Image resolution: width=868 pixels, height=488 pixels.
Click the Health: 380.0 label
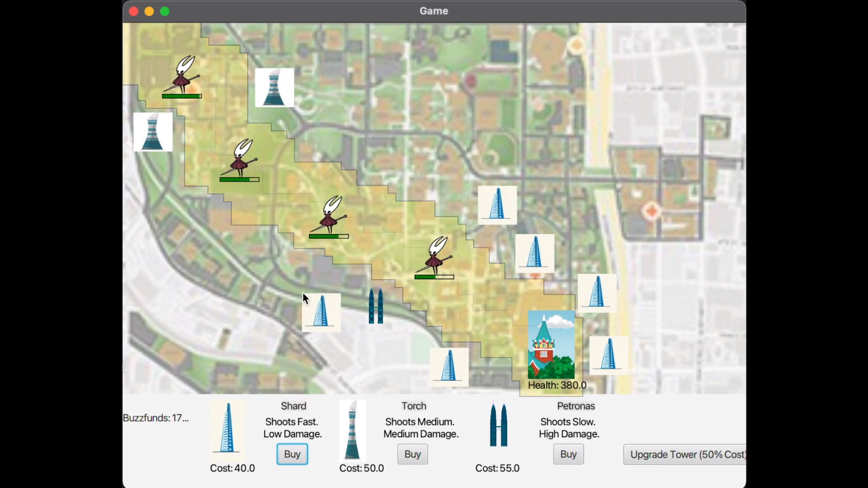557,385
